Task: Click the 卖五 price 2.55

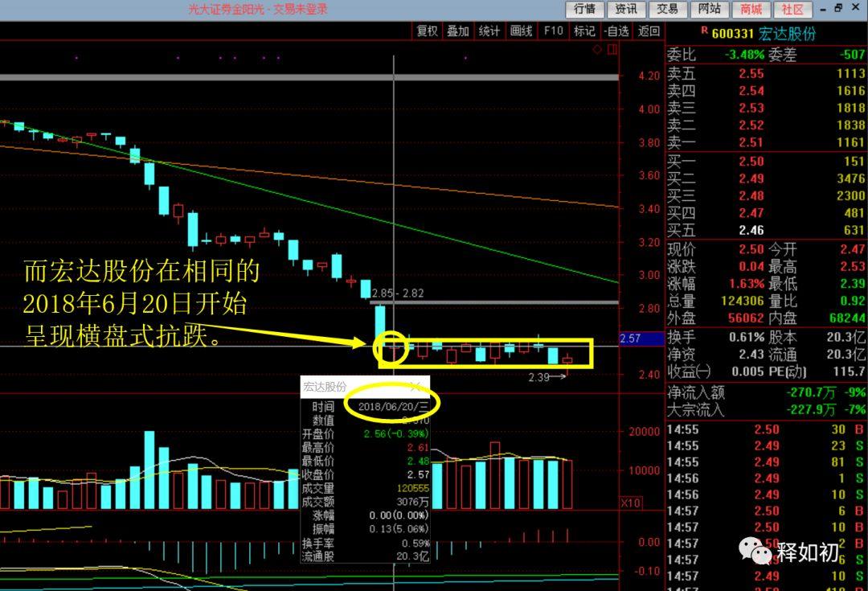Action: pyautogui.click(x=751, y=74)
